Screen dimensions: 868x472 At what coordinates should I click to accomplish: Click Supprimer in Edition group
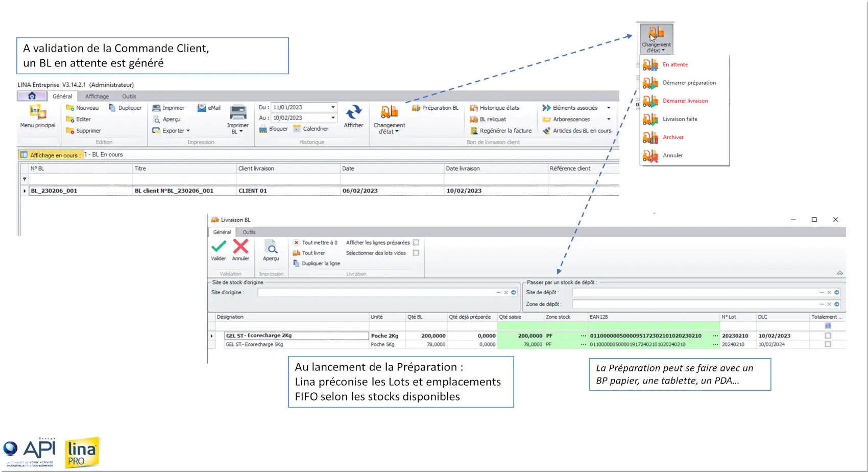[83, 131]
